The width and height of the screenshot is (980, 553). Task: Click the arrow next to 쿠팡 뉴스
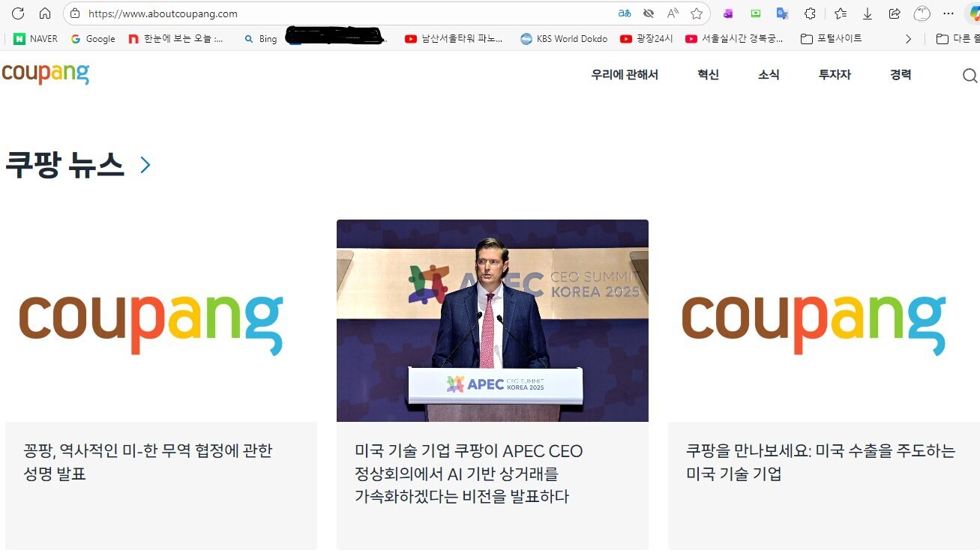[145, 165]
